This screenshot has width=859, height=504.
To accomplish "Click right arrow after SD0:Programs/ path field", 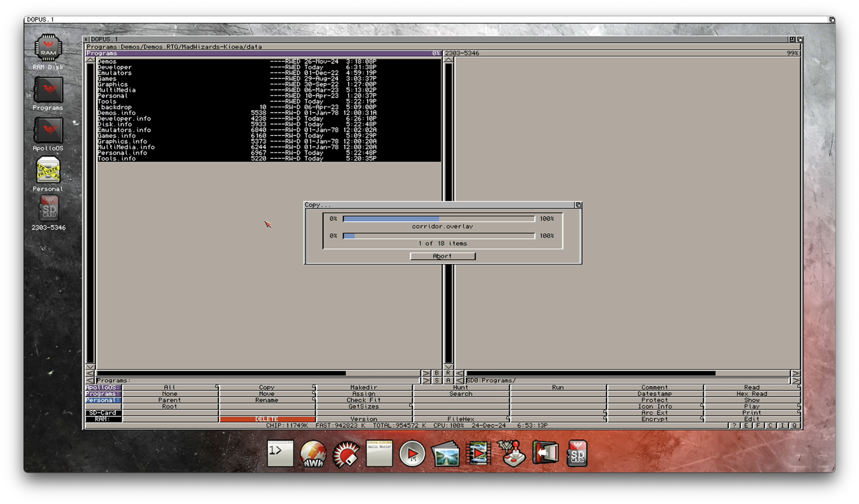I will point(796,381).
